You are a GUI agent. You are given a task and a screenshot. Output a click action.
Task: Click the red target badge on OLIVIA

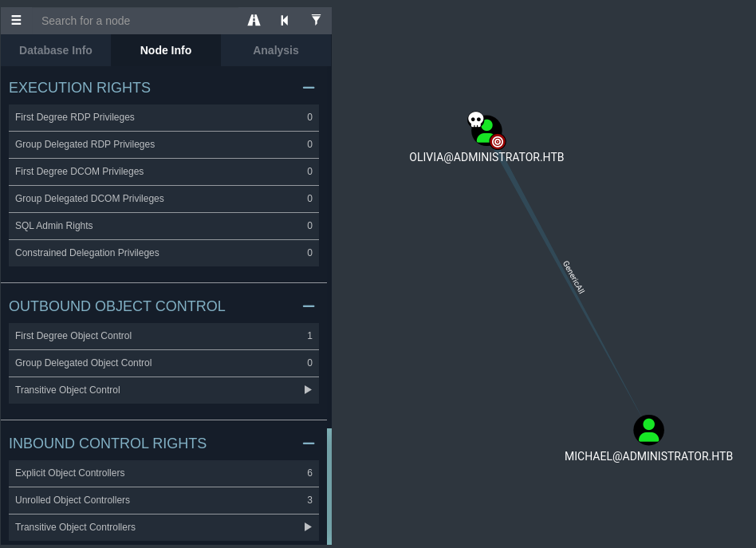pos(498,142)
